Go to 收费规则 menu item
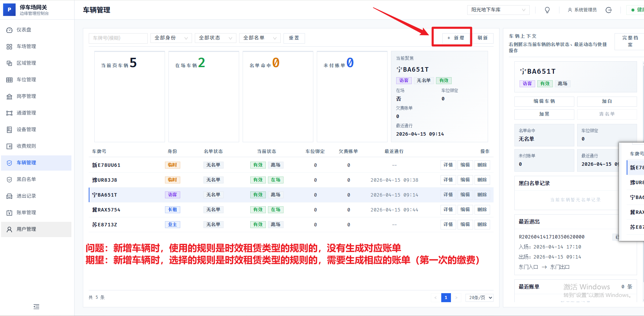 (26, 146)
